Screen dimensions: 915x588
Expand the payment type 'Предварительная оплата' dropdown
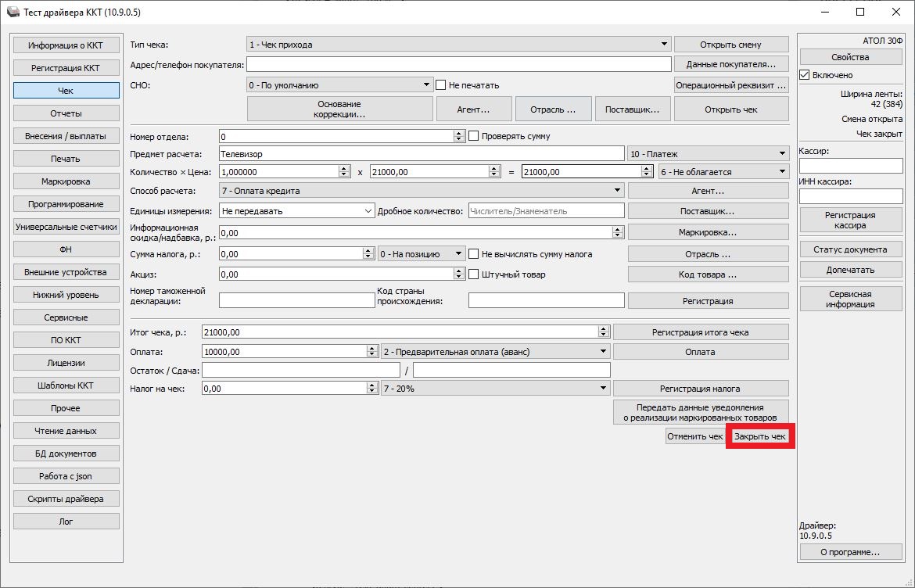click(603, 352)
